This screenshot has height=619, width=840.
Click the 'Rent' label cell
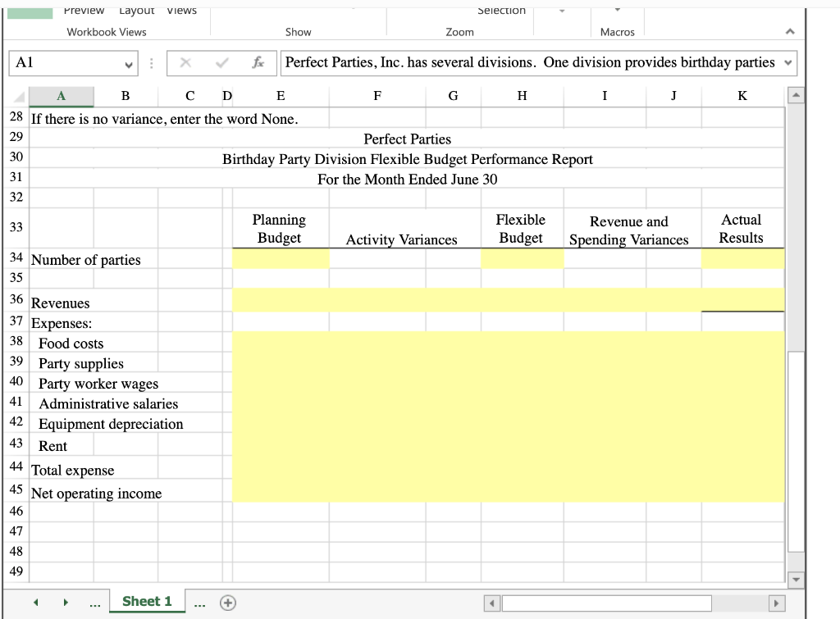click(52, 446)
